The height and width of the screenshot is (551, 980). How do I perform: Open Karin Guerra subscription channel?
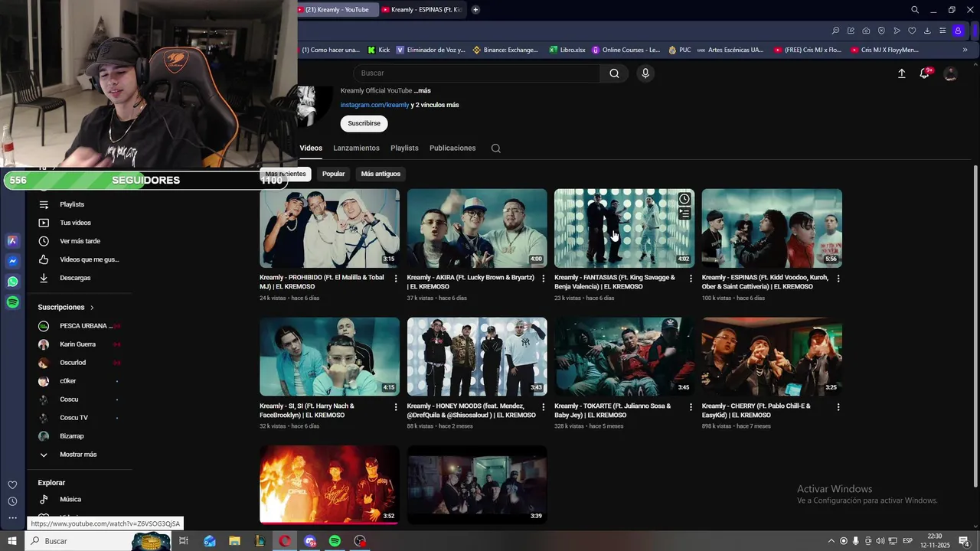pos(77,344)
